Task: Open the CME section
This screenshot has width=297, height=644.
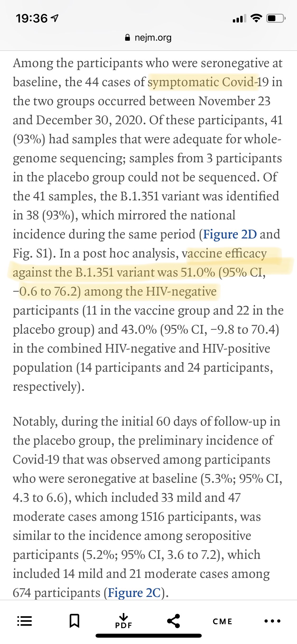Action: (223, 621)
